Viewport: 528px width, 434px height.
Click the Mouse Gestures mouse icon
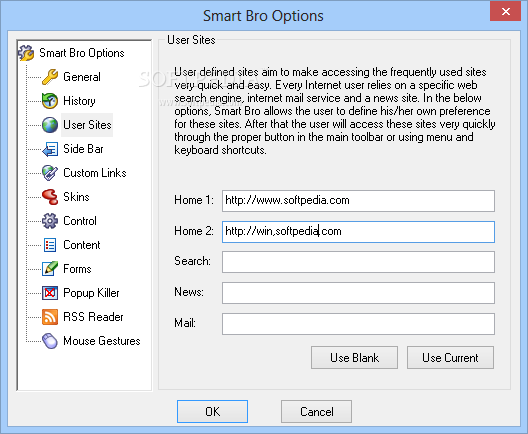pyautogui.click(x=50, y=341)
